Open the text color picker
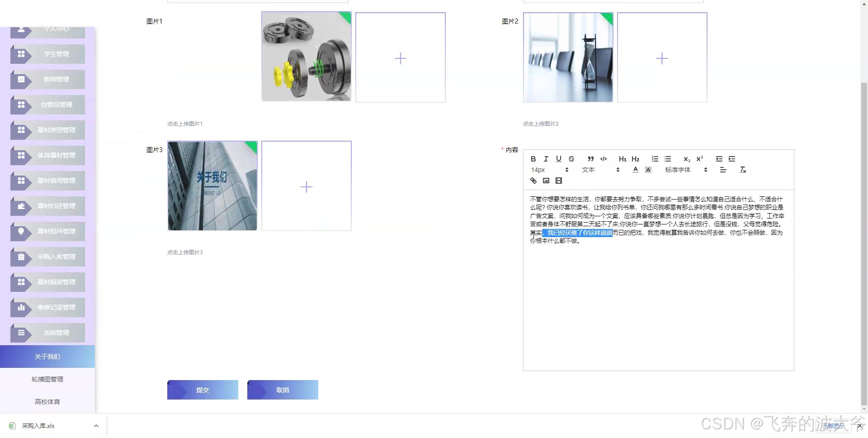 [x=635, y=170]
